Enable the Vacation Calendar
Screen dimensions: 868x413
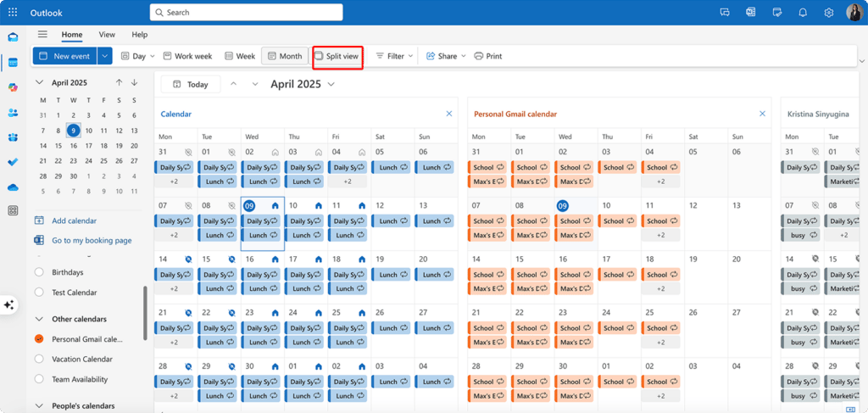coord(39,359)
